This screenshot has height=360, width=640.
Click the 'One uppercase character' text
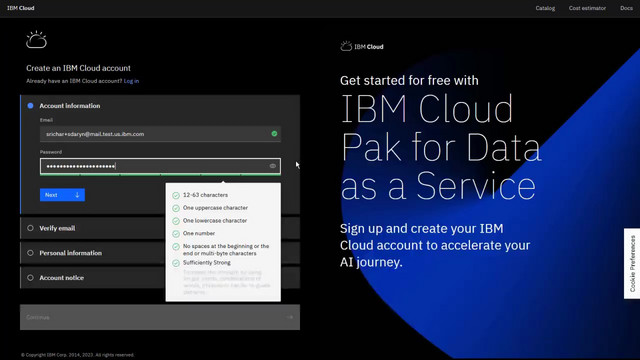click(x=216, y=208)
